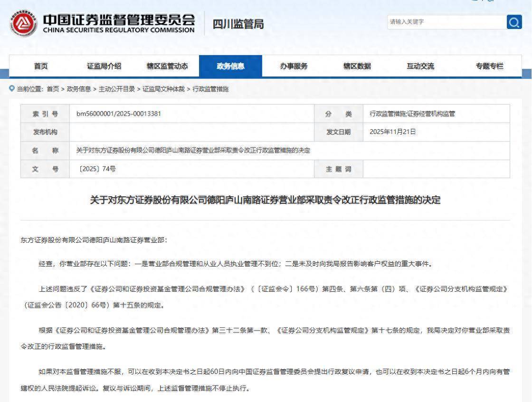Viewport: 532px width, 402px height.
Task: Click the 四川监管局 header title
Action: pos(238,24)
